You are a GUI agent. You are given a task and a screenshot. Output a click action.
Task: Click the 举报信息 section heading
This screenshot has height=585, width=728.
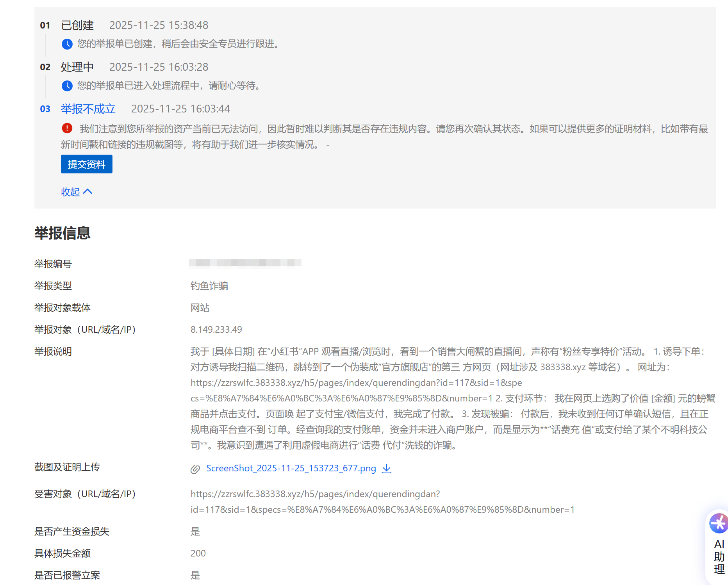62,233
